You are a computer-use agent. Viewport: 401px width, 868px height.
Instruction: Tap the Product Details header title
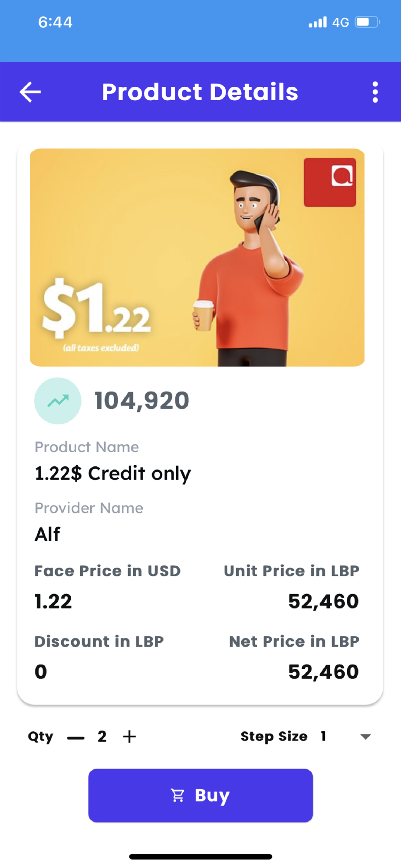(200, 92)
